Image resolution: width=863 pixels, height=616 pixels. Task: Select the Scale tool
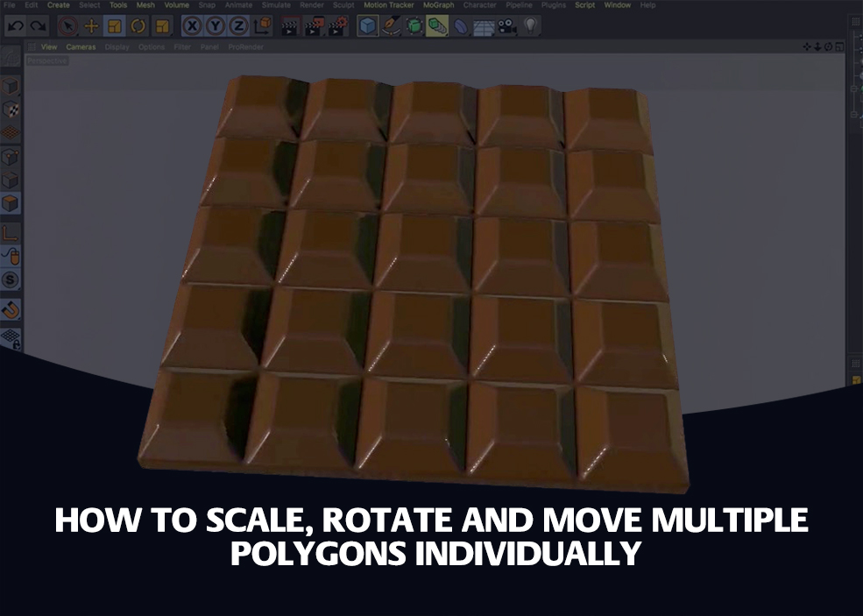115,26
